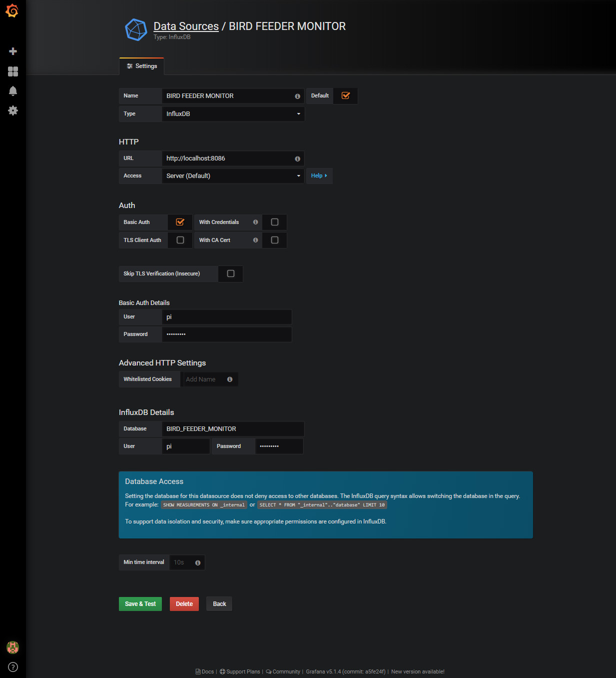The height and width of the screenshot is (678, 616).
Task: Go to the Data Sources breadcrumb link
Action: (186, 26)
